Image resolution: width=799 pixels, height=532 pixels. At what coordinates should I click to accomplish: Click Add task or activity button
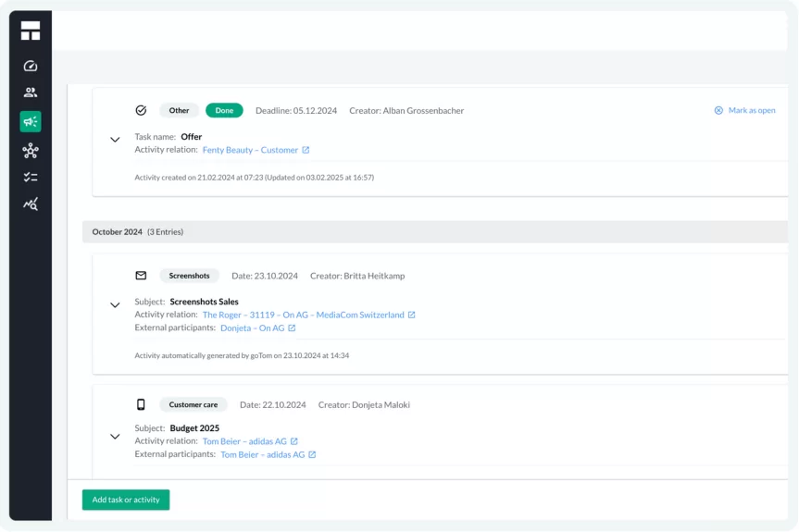(x=126, y=500)
